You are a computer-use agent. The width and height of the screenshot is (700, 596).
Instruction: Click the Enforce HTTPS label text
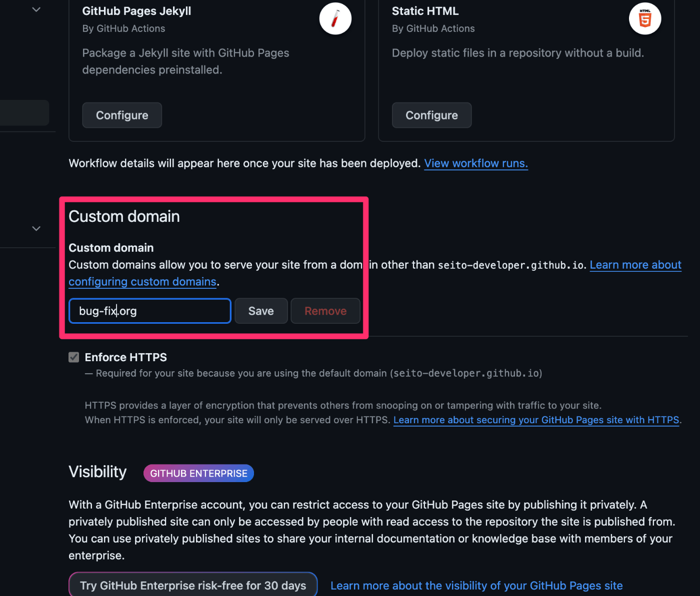click(x=126, y=357)
